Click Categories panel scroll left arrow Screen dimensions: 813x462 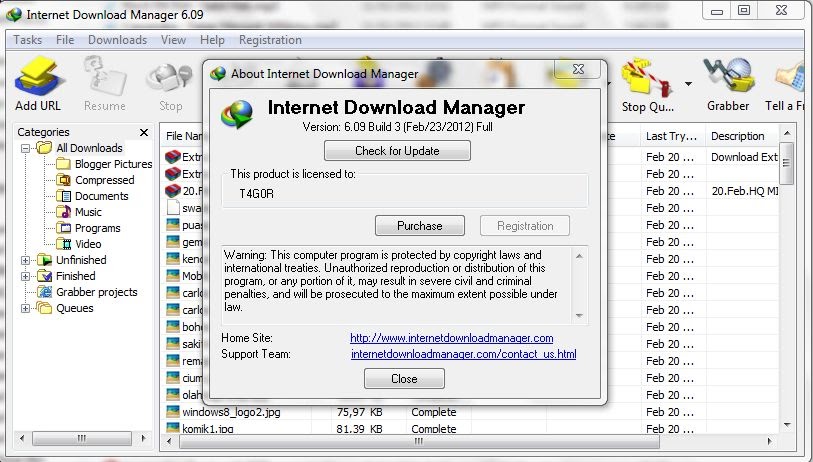tap(22, 439)
